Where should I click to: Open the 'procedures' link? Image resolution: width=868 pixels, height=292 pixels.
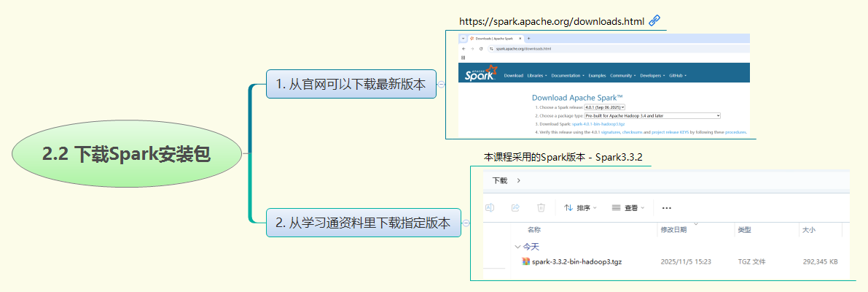(x=735, y=132)
